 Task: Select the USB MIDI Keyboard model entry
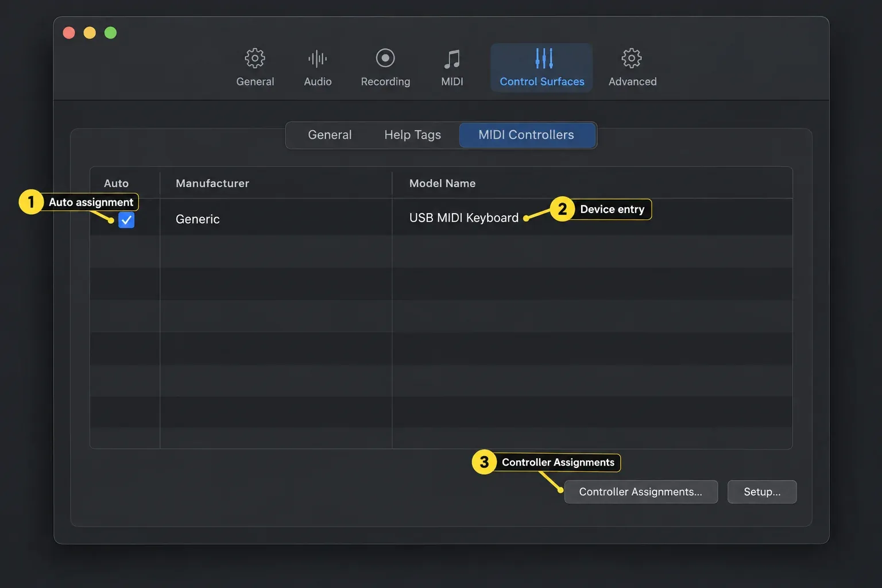tap(464, 218)
